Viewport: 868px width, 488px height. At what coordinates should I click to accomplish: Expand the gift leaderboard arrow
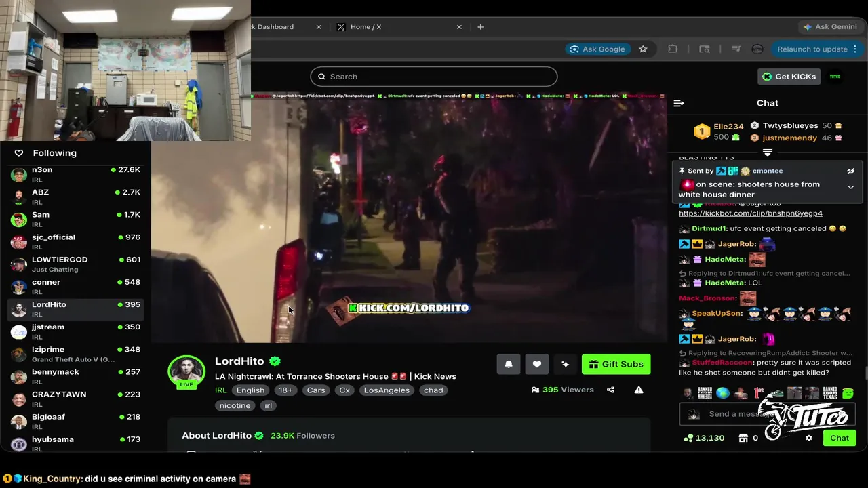coord(768,152)
